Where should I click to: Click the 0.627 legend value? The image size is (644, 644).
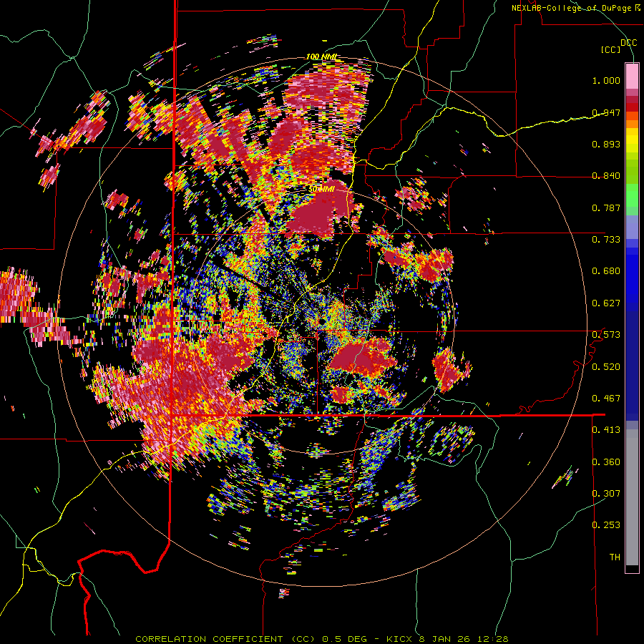[606, 303]
